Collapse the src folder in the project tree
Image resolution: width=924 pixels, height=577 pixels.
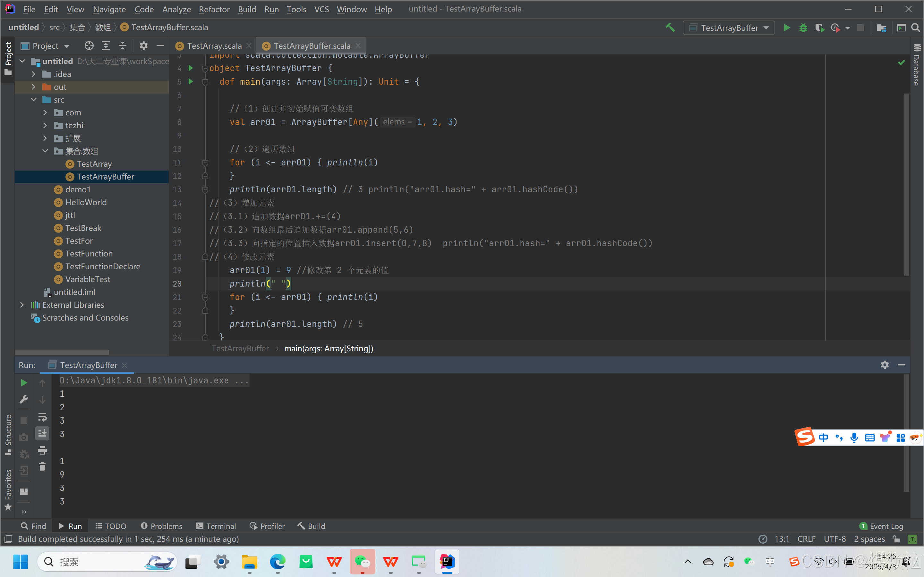click(x=34, y=100)
